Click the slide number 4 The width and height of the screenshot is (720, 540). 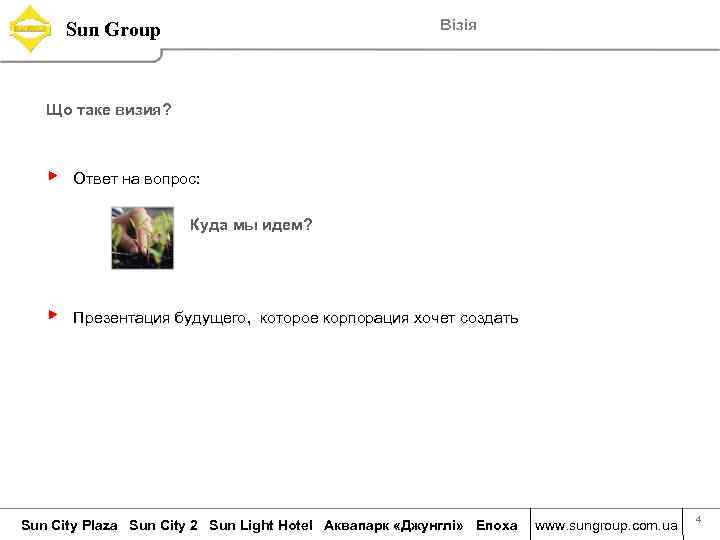(x=698, y=520)
